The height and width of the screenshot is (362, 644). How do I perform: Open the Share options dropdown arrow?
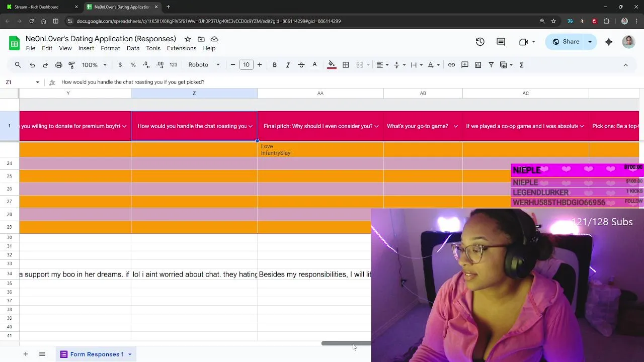click(x=590, y=42)
